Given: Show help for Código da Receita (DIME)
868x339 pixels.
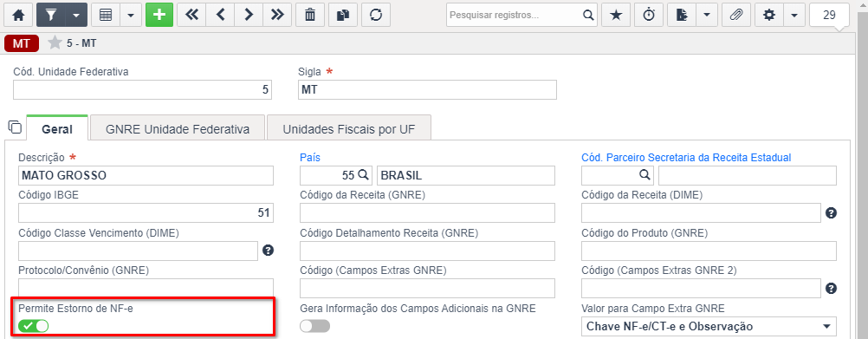Looking at the screenshot, I should (831, 212).
